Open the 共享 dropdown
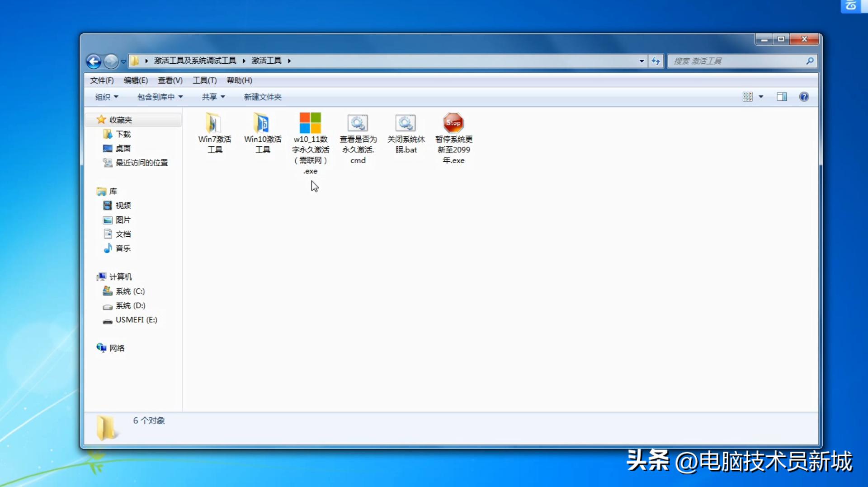Viewport: 868px width, 487px height. 213,97
